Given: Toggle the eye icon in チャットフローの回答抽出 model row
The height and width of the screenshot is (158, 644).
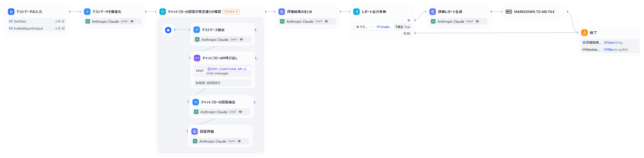Looking at the screenshot, I should tap(241, 112).
